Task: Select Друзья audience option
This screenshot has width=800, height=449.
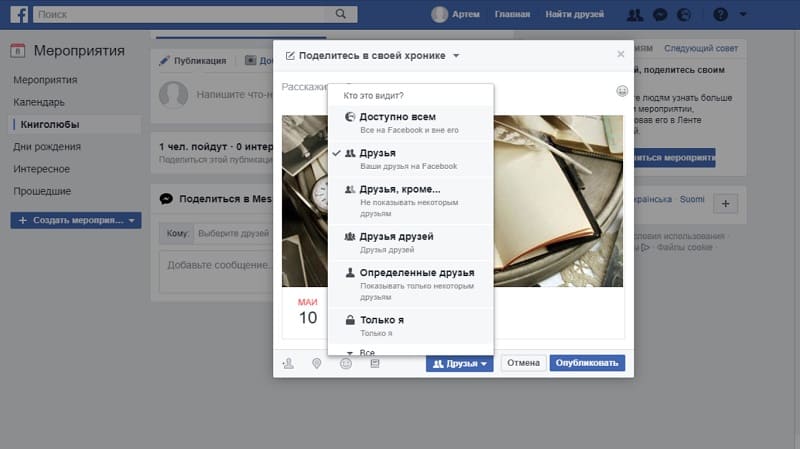Action: click(x=410, y=159)
